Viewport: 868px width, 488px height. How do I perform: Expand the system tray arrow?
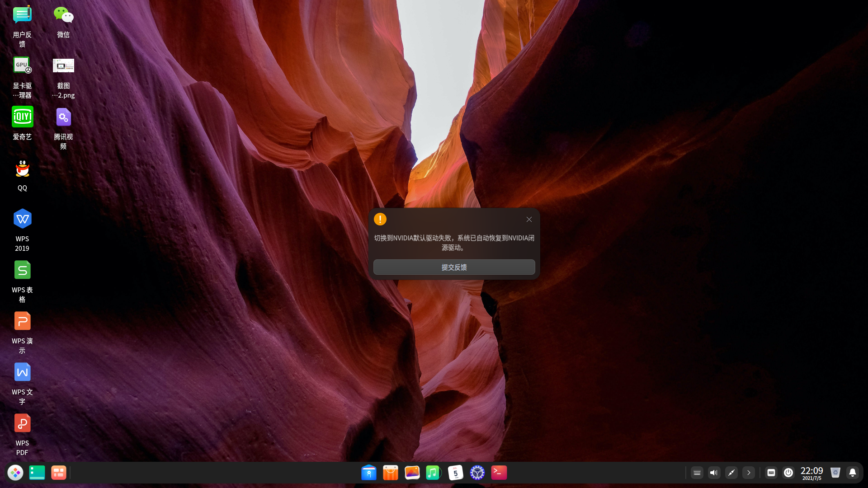749,473
